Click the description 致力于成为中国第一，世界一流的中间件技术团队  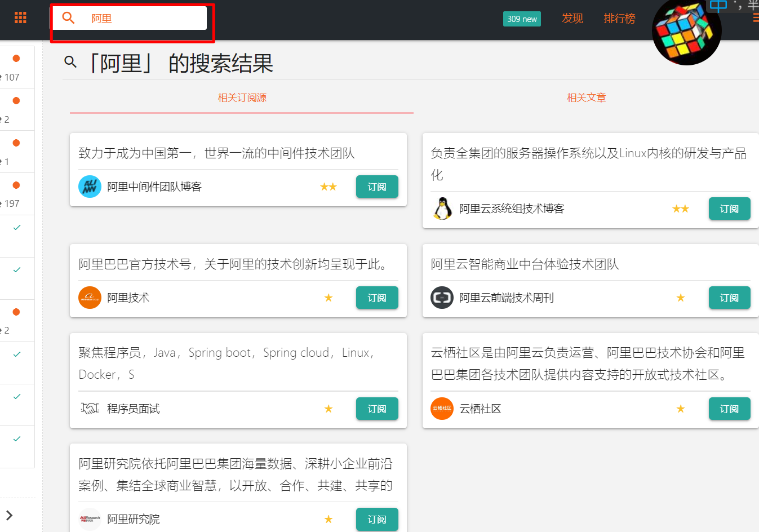(217, 153)
